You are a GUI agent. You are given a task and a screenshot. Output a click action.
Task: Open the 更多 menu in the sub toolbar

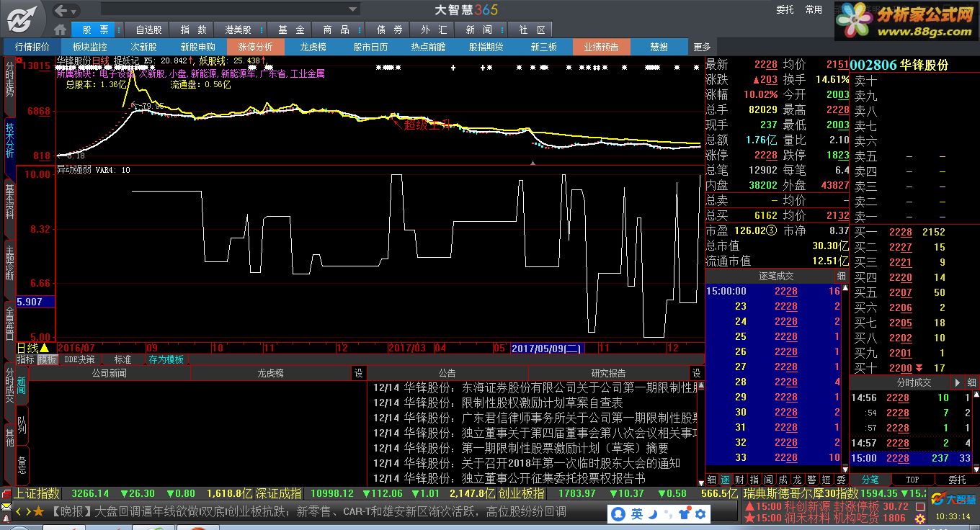pyautogui.click(x=702, y=47)
